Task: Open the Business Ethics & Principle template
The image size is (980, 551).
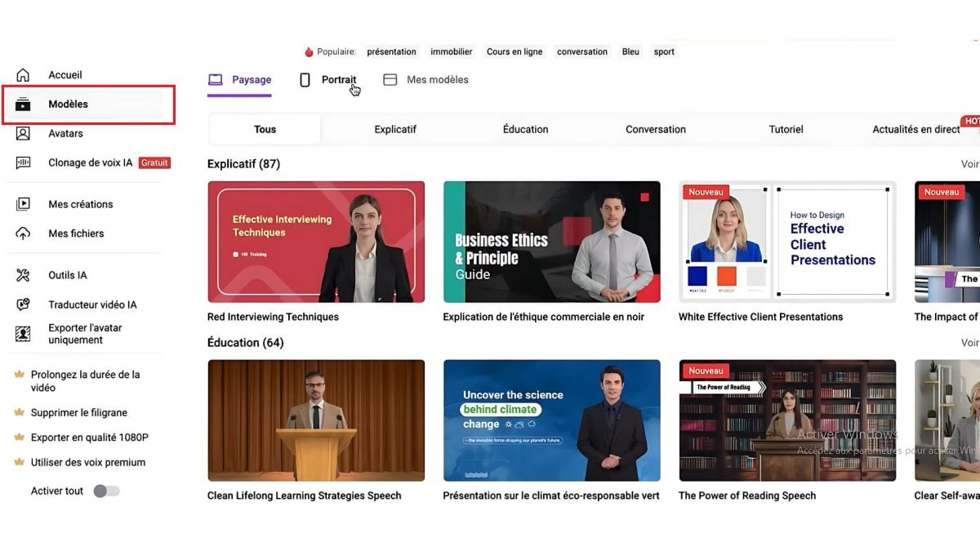Action: pyautogui.click(x=551, y=242)
